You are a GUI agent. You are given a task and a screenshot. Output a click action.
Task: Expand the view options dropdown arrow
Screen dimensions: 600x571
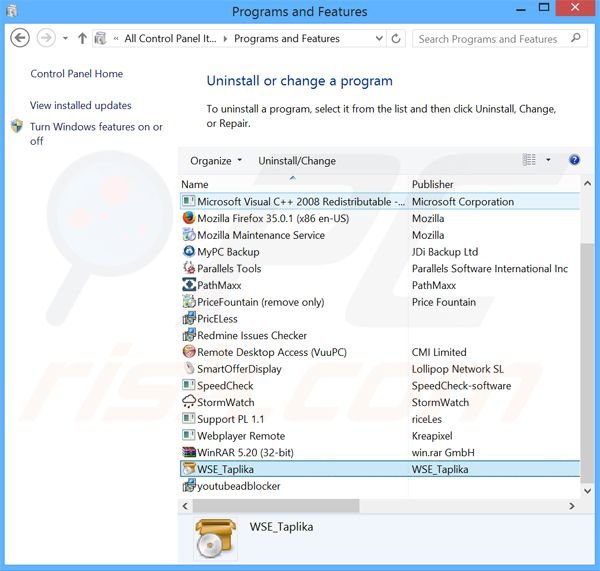[548, 160]
